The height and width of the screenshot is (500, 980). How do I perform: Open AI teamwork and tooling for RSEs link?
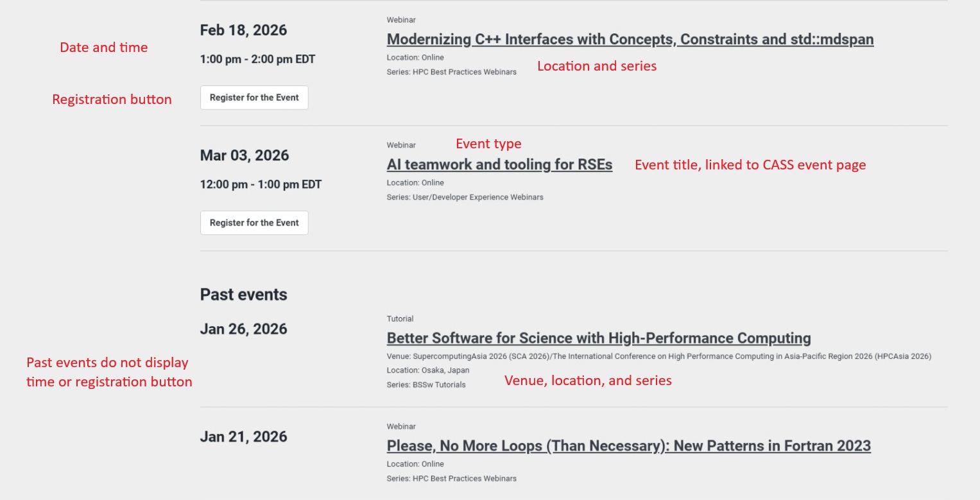click(x=499, y=164)
